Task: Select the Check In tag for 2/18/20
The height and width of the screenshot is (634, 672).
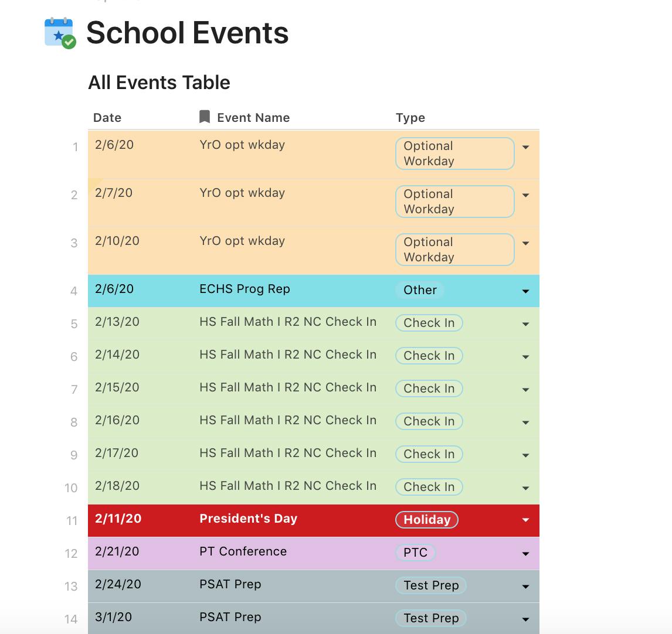Action: coord(429,487)
